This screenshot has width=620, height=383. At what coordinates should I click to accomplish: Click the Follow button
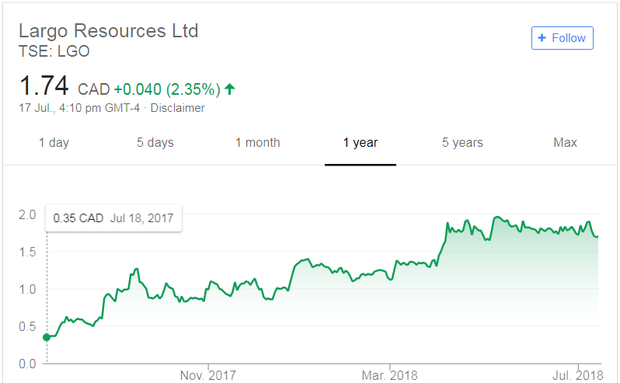(562, 38)
